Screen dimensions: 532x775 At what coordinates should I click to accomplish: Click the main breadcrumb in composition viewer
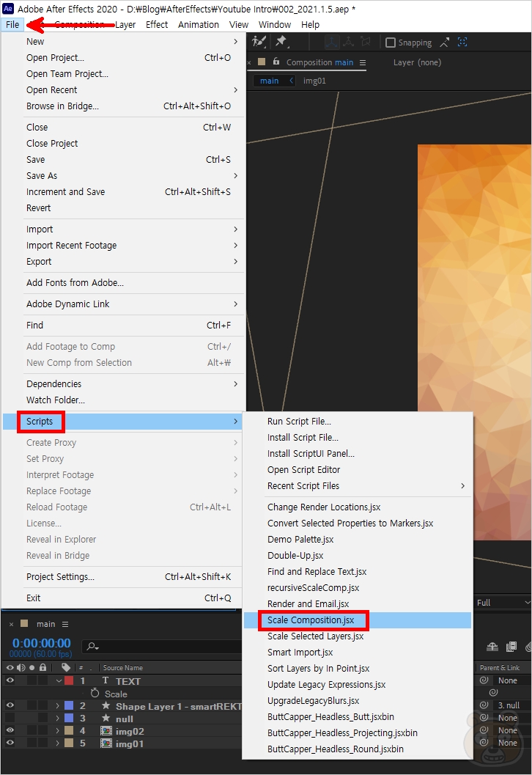[269, 81]
